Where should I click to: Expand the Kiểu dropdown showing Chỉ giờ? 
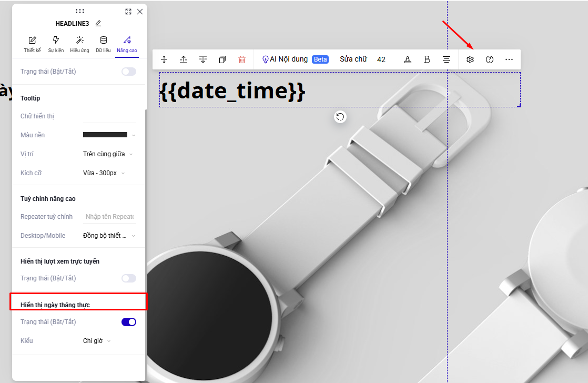click(x=97, y=341)
